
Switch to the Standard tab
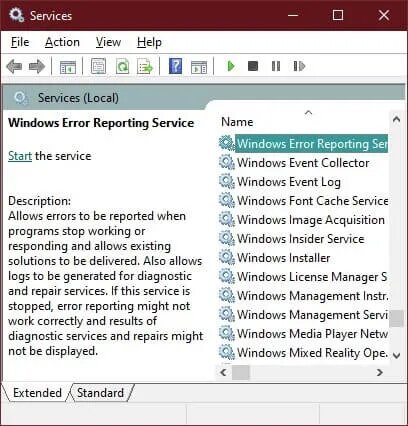pyautogui.click(x=101, y=393)
